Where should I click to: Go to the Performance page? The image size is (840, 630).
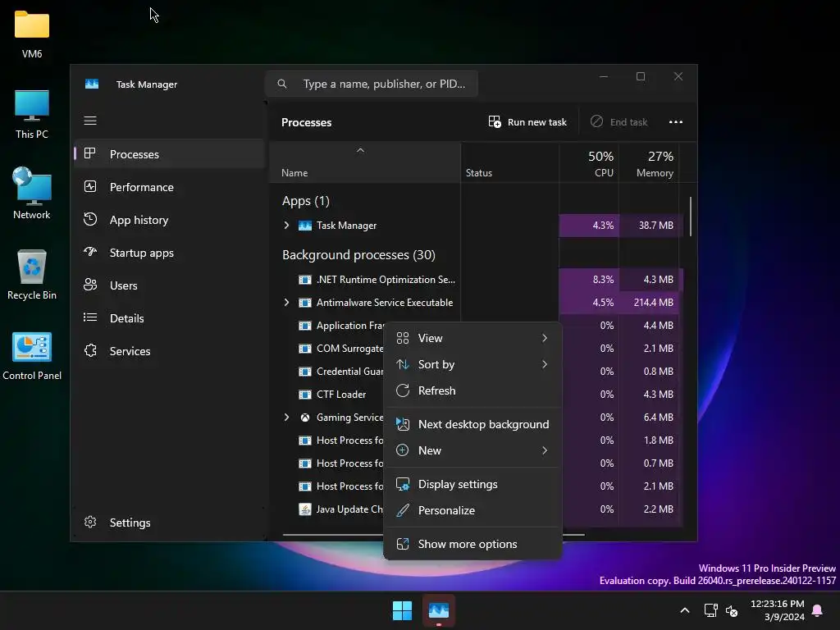tap(169, 187)
